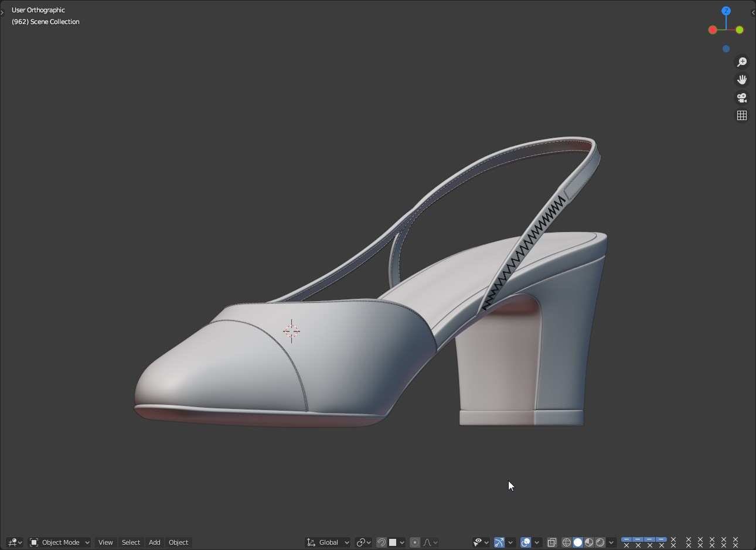This screenshot has width=756, height=550.
Task: Switch to wireframe viewport shading
Action: tap(566, 542)
